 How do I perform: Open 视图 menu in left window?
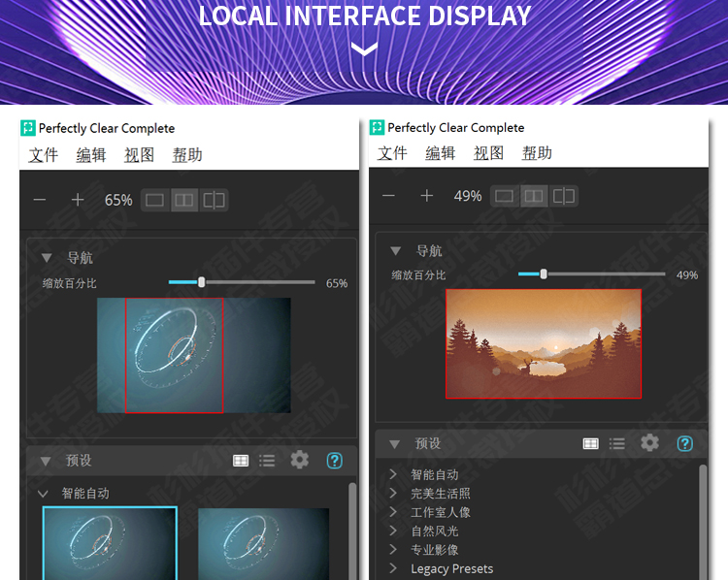tap(139, 155)
